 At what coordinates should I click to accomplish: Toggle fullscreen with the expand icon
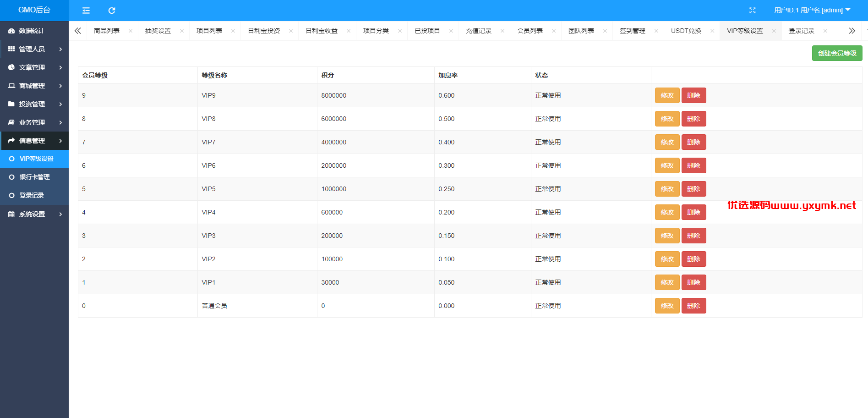752,10
